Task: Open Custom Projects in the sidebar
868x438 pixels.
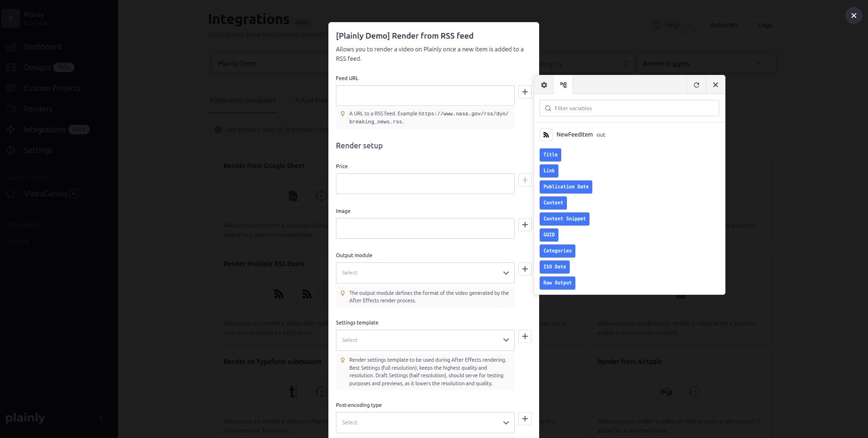Action: pos(52,88)
